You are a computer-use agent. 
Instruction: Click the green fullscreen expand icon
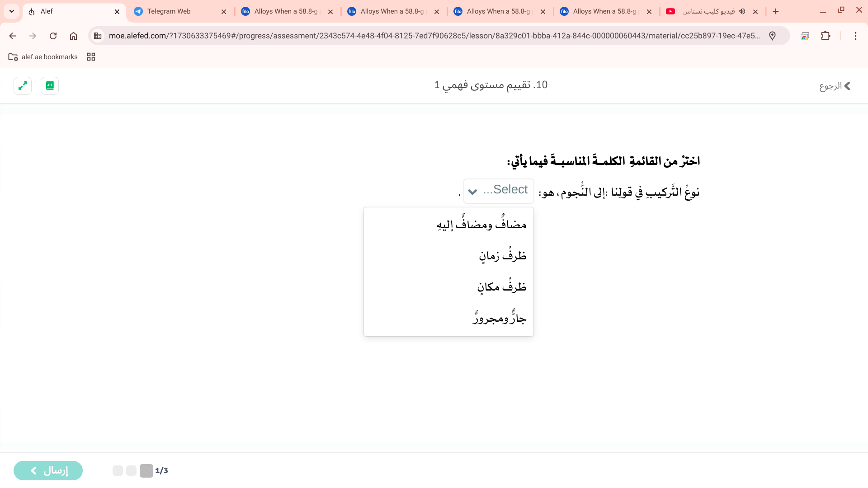pyautogui.click(x=23, y=86)
